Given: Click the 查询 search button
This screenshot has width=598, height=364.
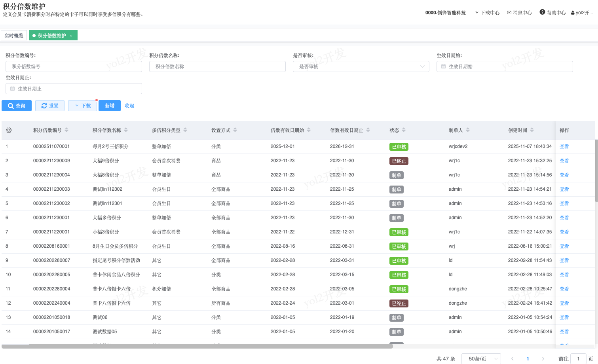Looking at the screenshot, I should point(17,106).
